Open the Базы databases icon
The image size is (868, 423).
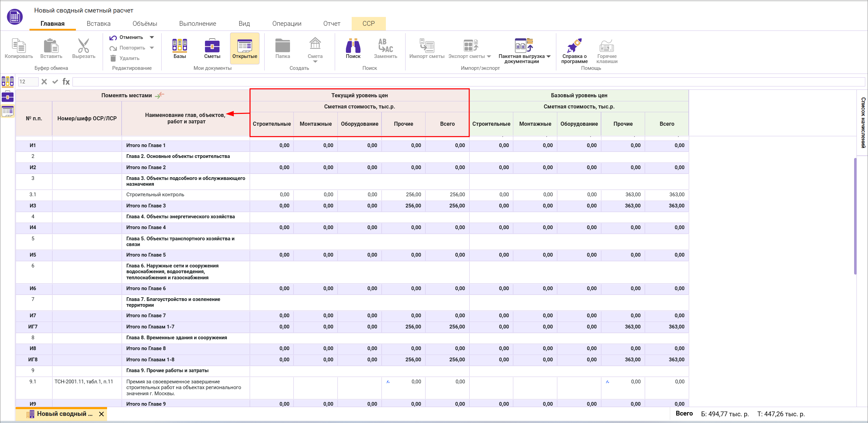180,46
